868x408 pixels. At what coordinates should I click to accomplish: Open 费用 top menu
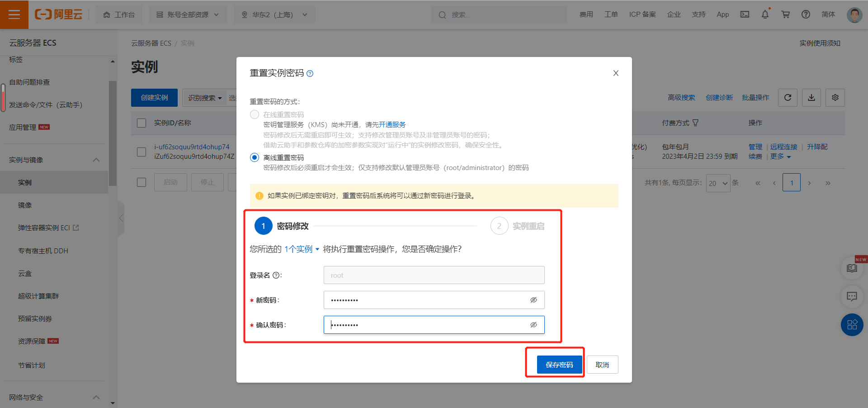pos(586,14)
